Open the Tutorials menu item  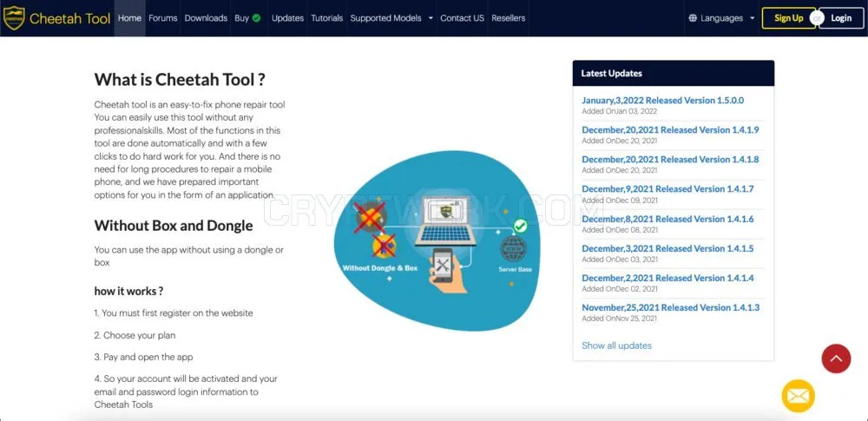(x=326, y=17)
